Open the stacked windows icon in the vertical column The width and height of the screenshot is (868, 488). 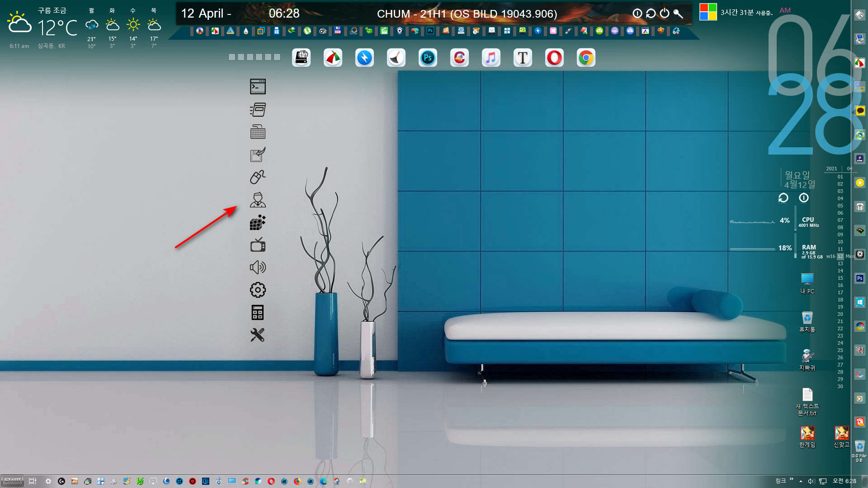click(x=258, y=109)
